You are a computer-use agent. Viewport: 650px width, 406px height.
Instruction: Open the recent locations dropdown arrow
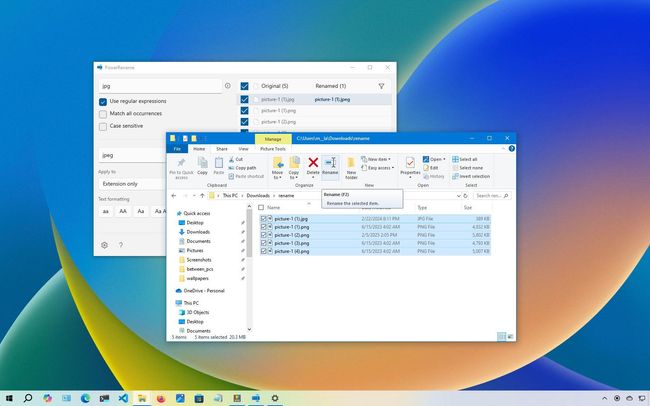(194, 196)
